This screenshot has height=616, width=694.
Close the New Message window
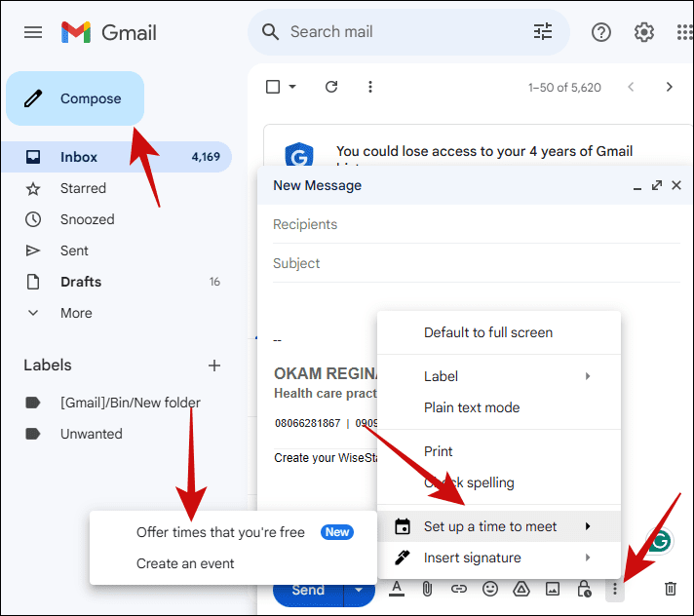pos(676,185)
